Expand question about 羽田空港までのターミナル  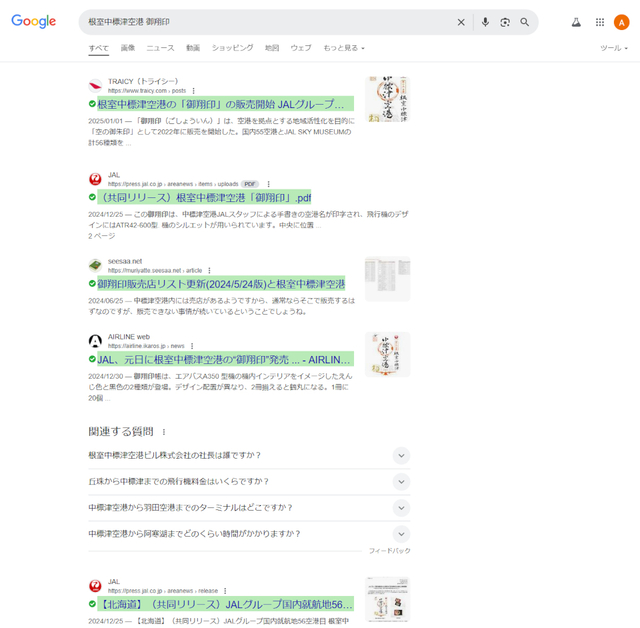(x=249, y=508)
